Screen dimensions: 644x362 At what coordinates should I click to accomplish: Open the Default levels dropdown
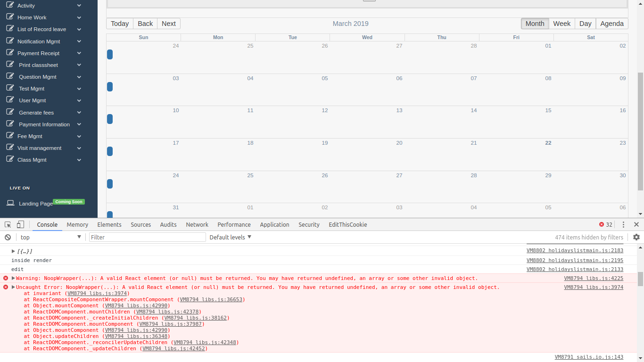(x=230, y=237)
